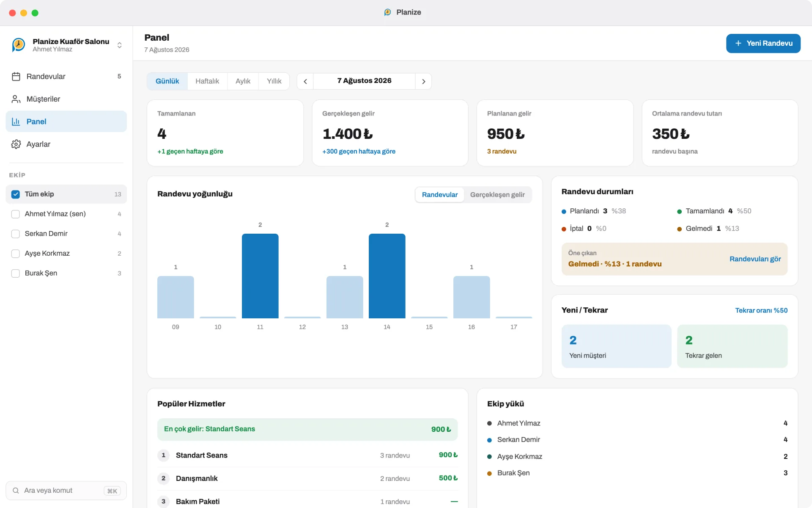
Task: Open Ayarlar via the gear icon
Action: [16, 144]
